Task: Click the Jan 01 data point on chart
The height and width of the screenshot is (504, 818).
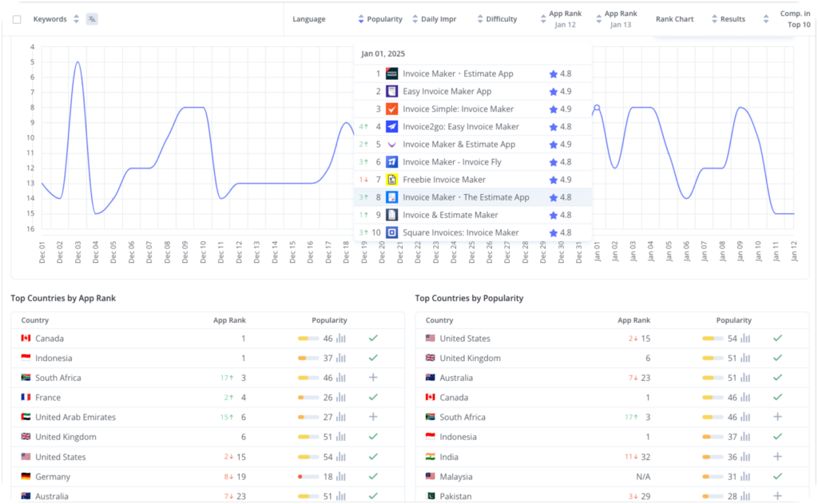Action: tap(597, 108)
